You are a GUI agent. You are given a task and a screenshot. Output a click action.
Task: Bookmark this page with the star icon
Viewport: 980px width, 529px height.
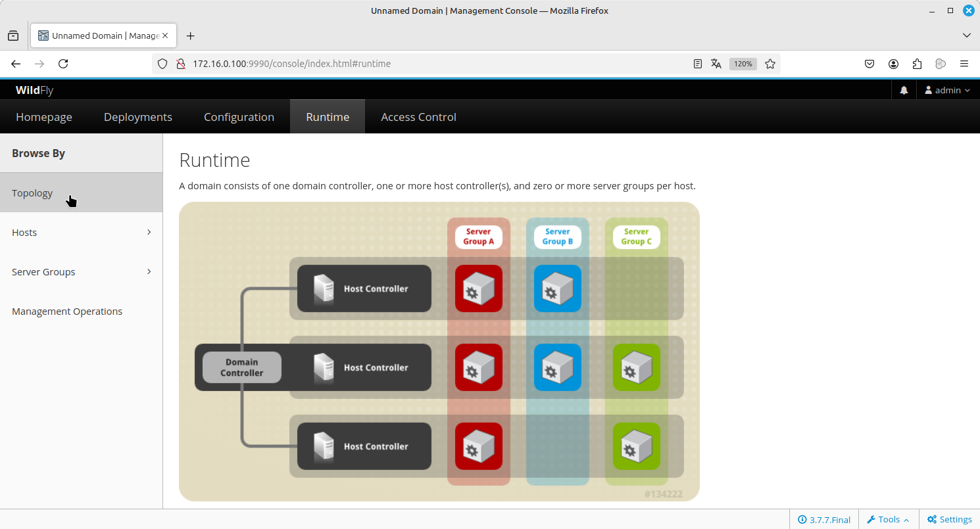pyautogui.click(x=770, y=64)
